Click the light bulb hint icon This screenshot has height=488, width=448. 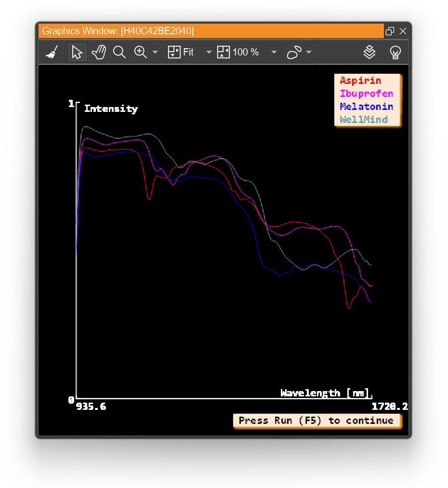coord(395,52)
